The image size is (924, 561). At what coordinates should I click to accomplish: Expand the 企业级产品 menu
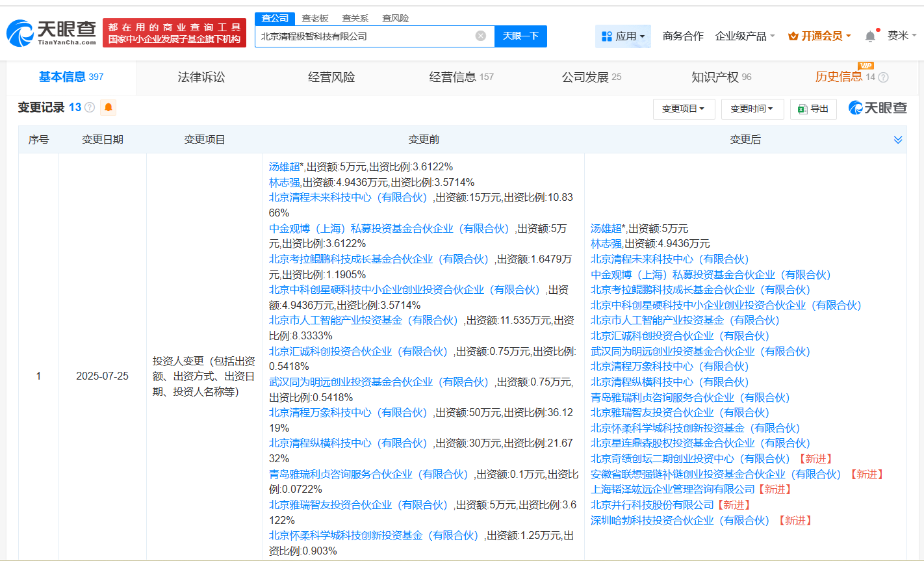click(x=745, y=36)
